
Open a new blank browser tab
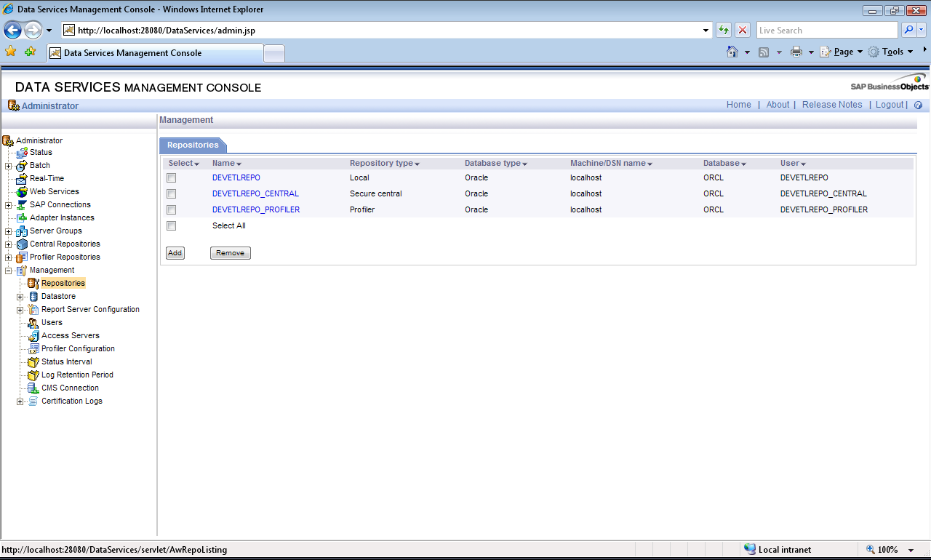(274, 53)
